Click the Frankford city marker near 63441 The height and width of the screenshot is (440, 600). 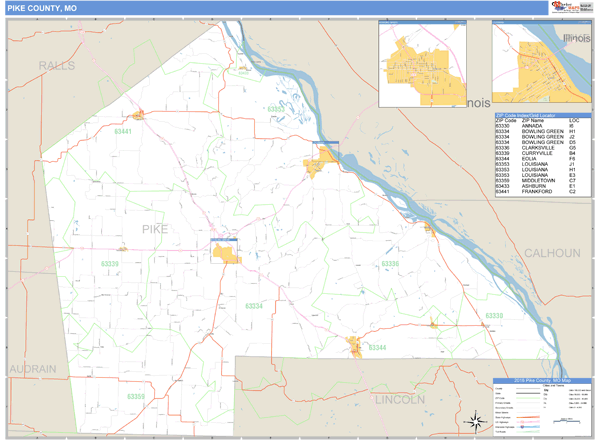[x=139, y=115]
